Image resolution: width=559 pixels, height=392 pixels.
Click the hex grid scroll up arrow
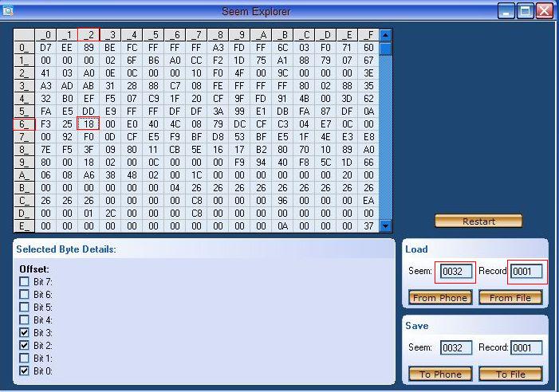click(x=385, y=35)
